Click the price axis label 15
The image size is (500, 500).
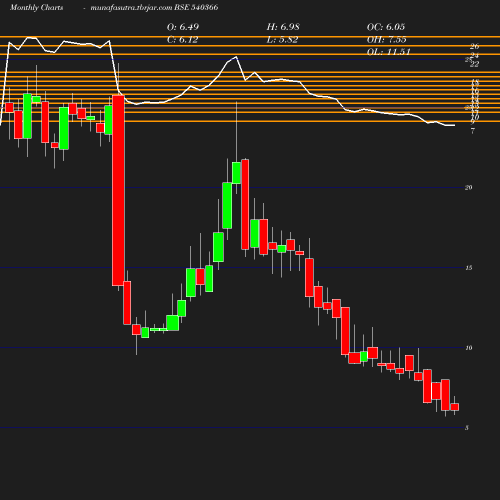point(468,268)
